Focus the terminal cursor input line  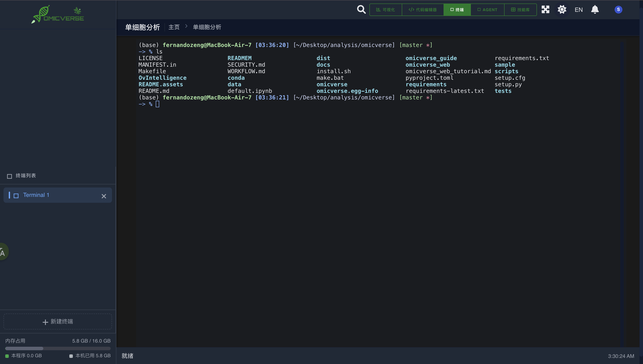point(158,104)
